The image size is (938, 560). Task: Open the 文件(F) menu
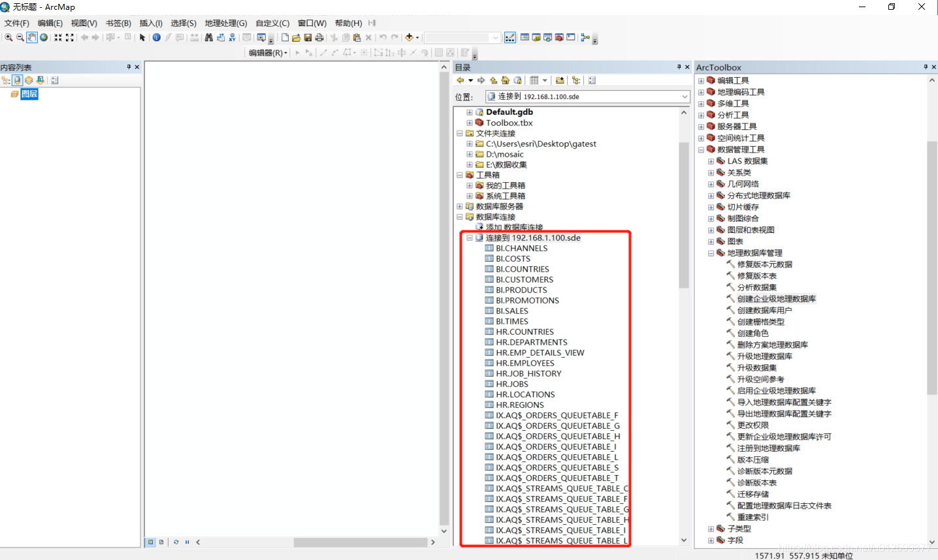pos(17,23)
